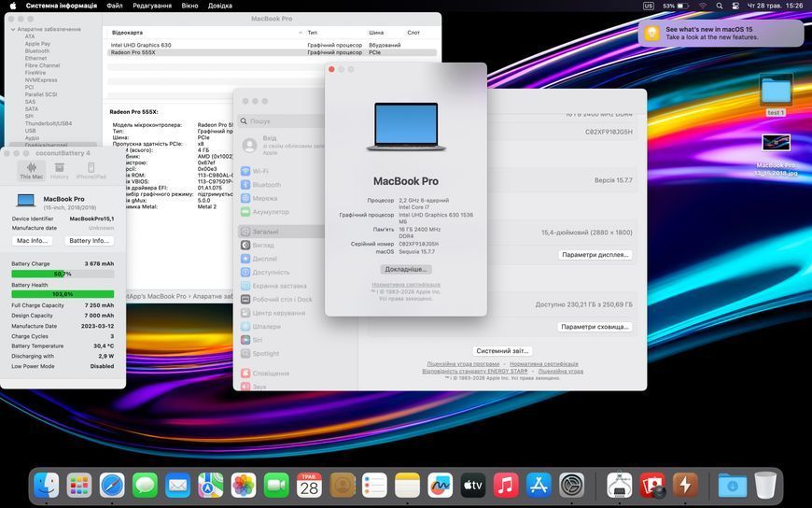The height and width of the screenshot is (508, 812).
Task: Open the App Store Dock icon
Action: pos(539,486)
